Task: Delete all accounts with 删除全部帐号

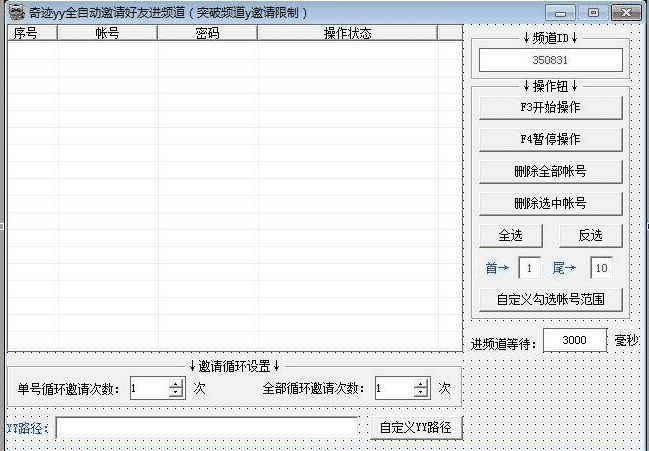Action: click(x=550, y=171)
